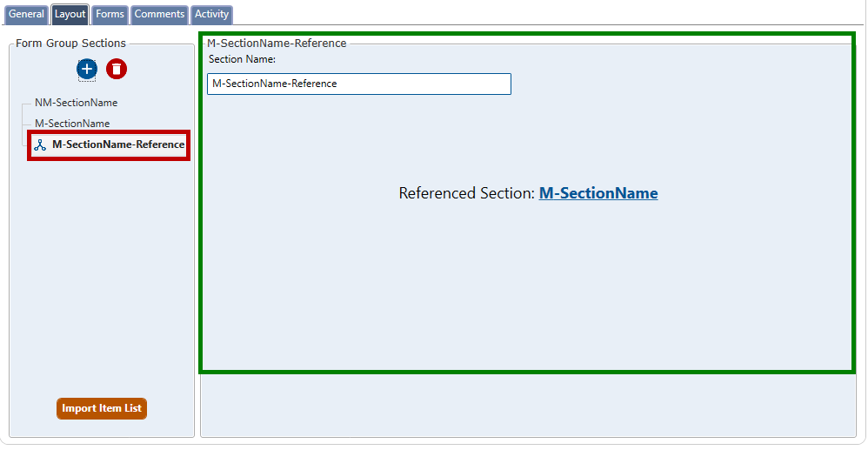The width and height of the screenshot is (868, 450).
Task: Select the M-SectionName-Reference tree item
Action: 117,144
